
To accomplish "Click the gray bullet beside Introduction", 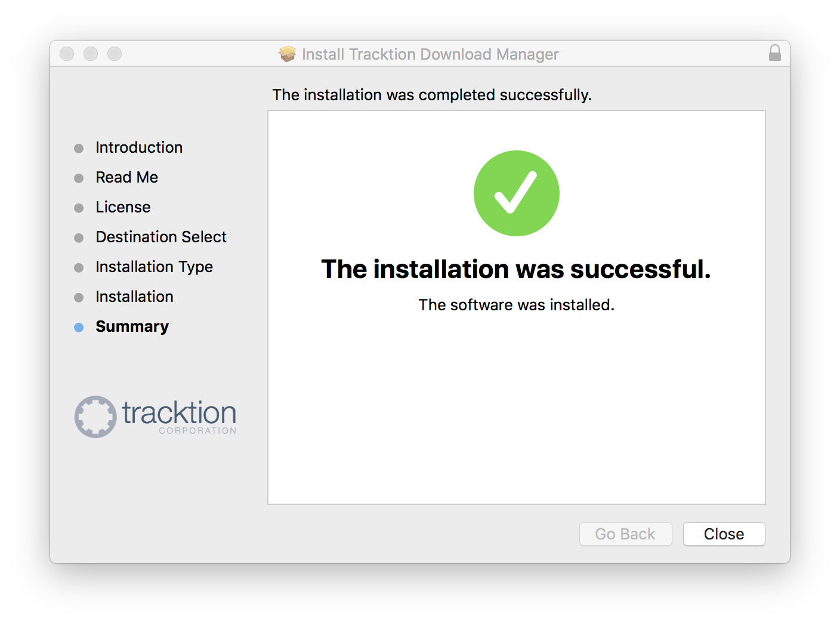I will click(x=79, y=148).
